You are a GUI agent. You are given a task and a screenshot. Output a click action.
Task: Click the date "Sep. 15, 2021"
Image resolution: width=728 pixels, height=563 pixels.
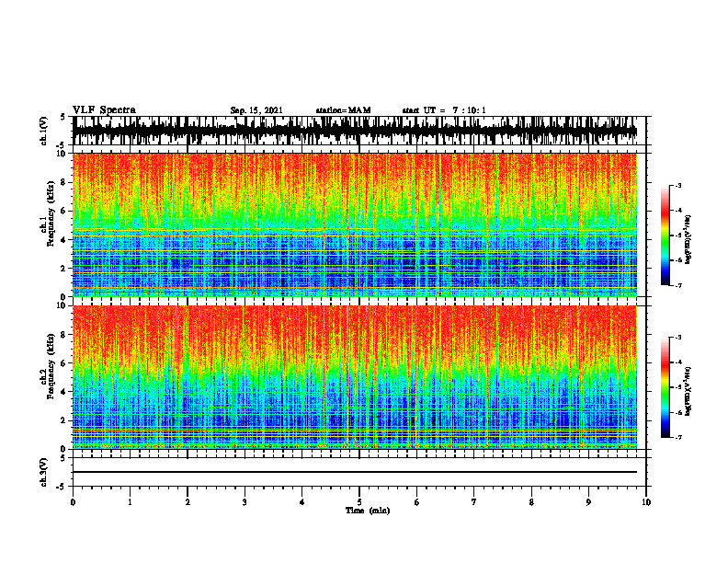pos(256,110)
